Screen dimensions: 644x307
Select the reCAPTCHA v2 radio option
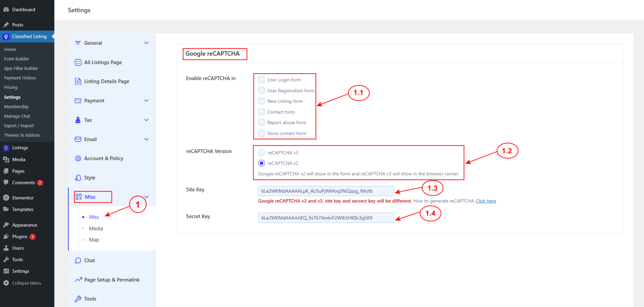(262, 163)
